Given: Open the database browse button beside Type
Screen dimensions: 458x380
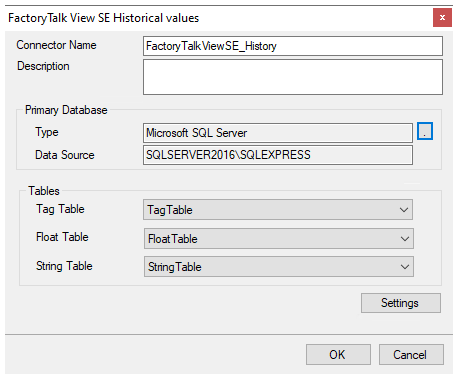Looking at the screenshot, I should (x=425, y=131).
